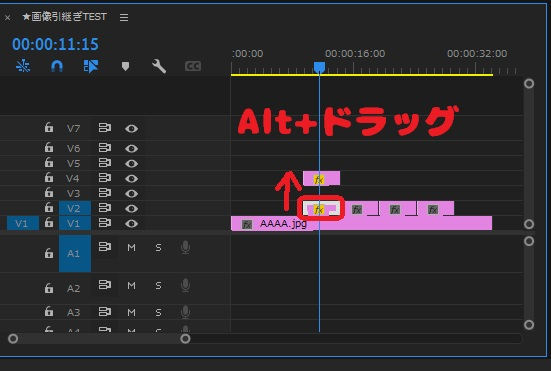Select the AAAA.jpg clip on V1
This screenshot has height=371, width=551.
(x=361, y=223)
